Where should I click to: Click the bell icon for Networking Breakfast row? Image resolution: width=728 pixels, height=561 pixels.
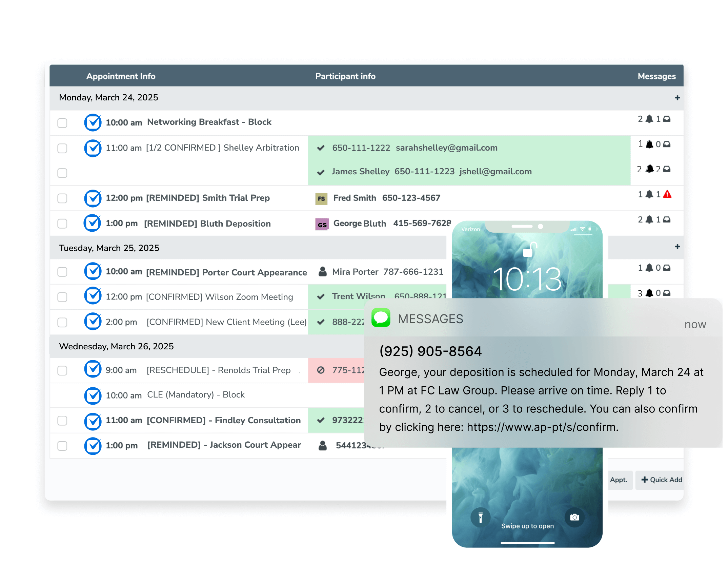pyautogui.click(x=649, y=119)
